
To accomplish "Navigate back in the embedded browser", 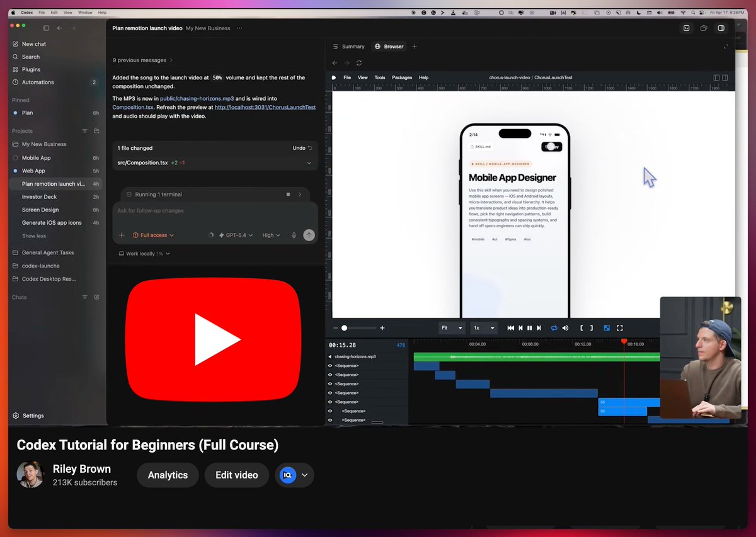I will tap(335, 63).
